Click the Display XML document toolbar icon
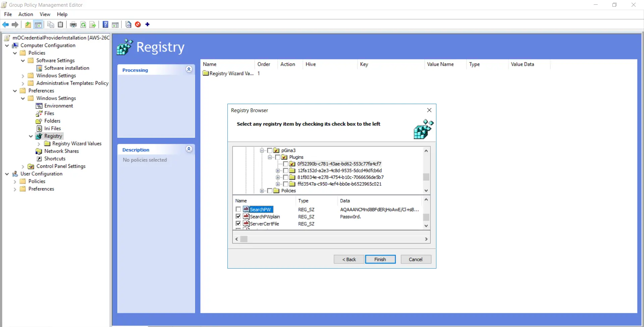 (x=128, y=25)
